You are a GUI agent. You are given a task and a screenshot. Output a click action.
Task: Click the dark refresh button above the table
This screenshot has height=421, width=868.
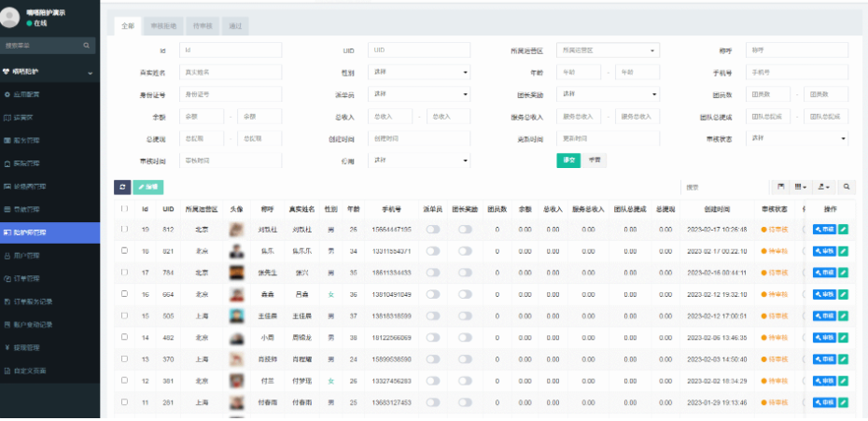point(122,188)
